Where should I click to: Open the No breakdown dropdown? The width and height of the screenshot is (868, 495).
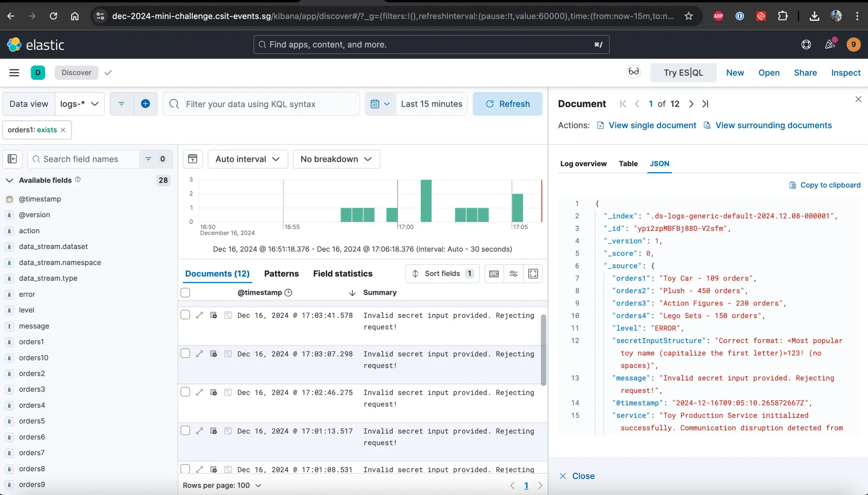tap(336, 159)
